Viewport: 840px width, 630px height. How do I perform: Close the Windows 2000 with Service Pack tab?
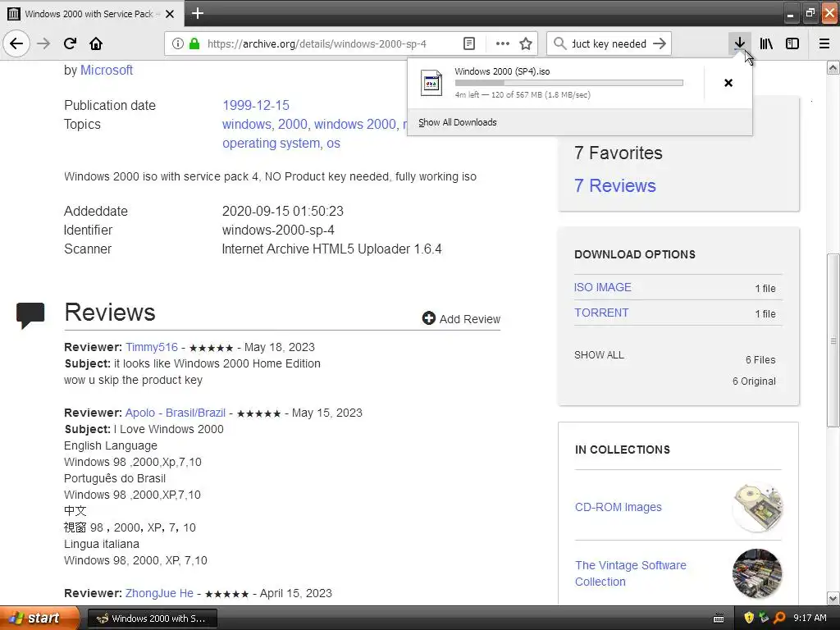pyautogui.click(x=170, y=14)
